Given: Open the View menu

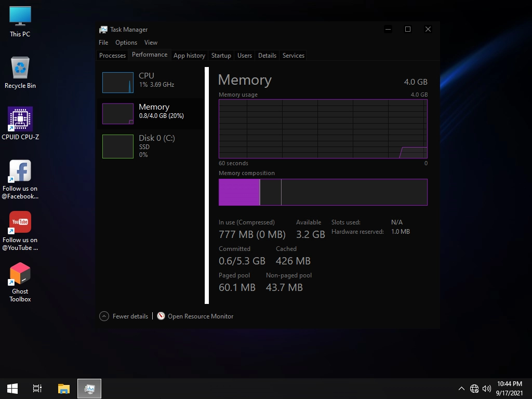Looking at the screenshot, I should point(151,43).
